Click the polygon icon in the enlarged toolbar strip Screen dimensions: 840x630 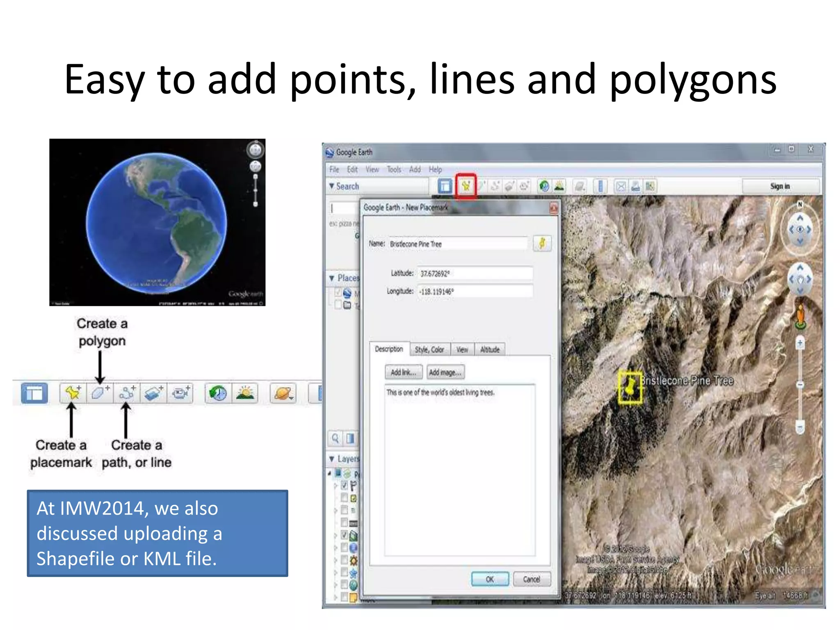tap(100, 393)
